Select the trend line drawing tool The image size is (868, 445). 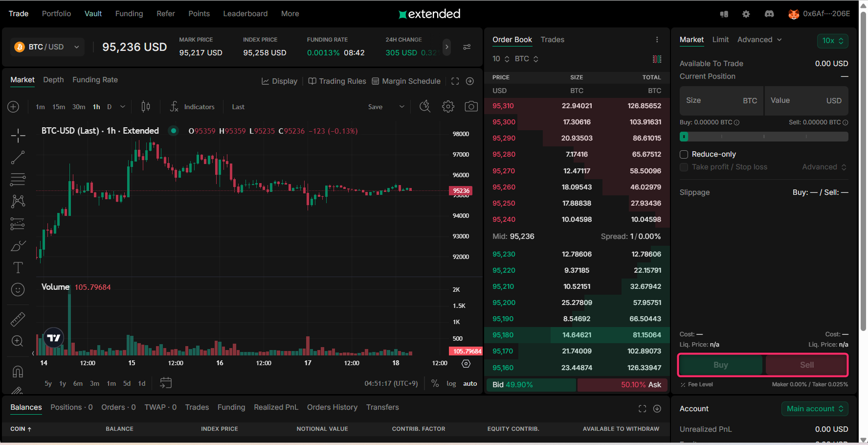pyautogui.click(x=18, y=158)
